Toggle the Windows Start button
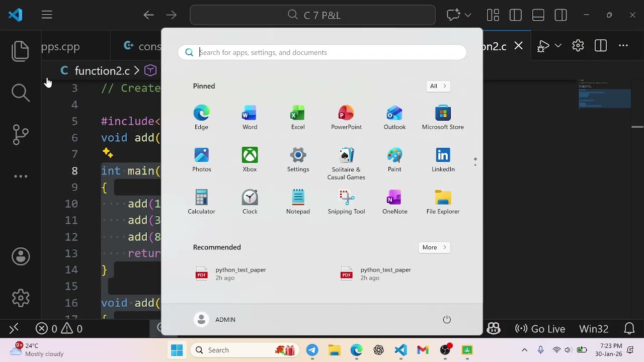This screenshot has height=362, width=644. pyautogui.click(x=177, y=350)
